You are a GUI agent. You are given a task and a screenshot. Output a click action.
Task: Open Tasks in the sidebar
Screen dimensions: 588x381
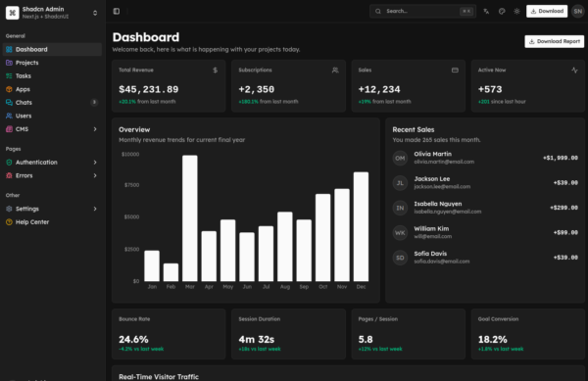pos(52,75)
